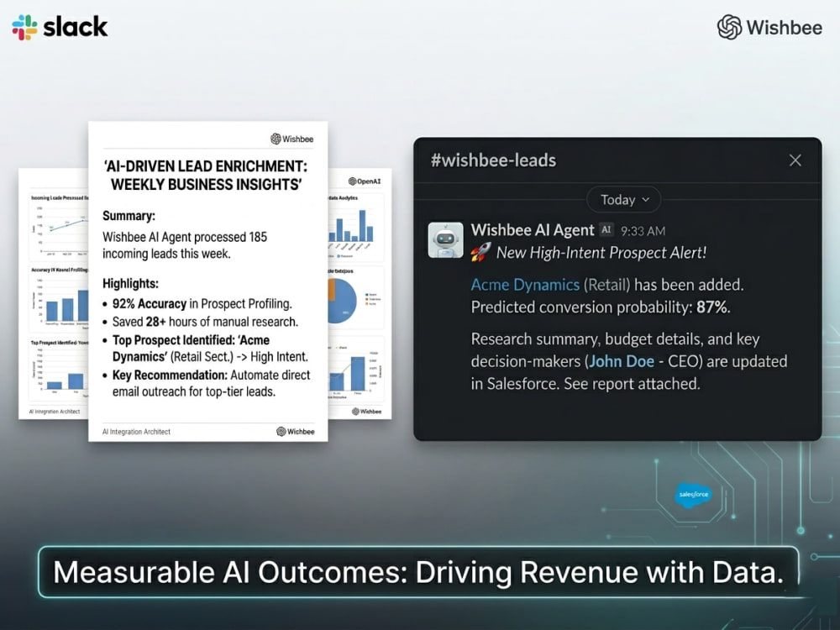This screenshot has width=840, height=630.
Task: Open the left report page with line chart
Action: [54, 293]
